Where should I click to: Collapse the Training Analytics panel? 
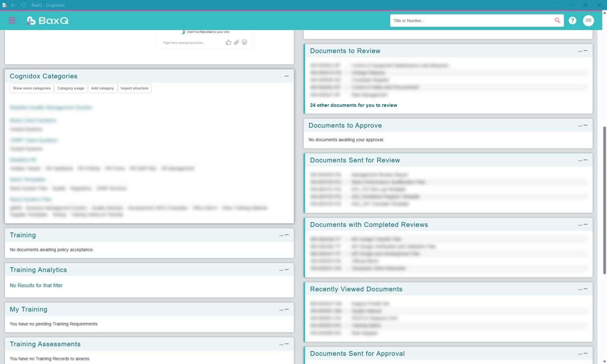click(x=287, y=270)
